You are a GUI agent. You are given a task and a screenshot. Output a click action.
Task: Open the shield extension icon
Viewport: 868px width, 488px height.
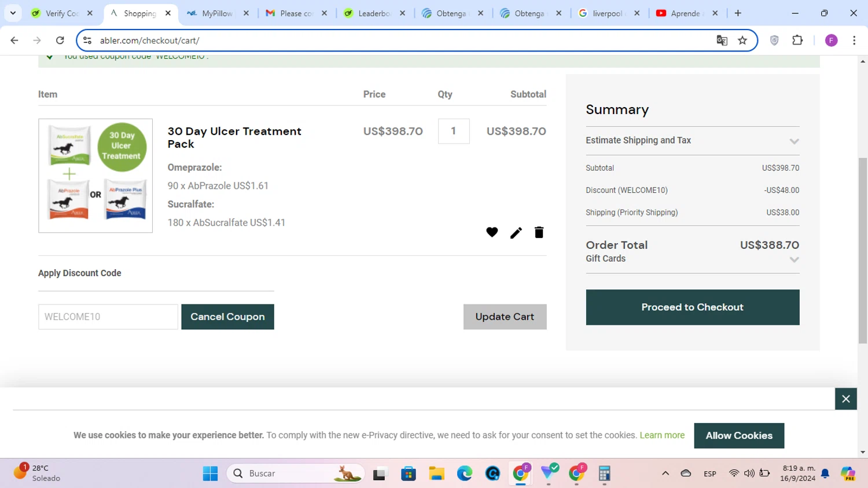774,41
